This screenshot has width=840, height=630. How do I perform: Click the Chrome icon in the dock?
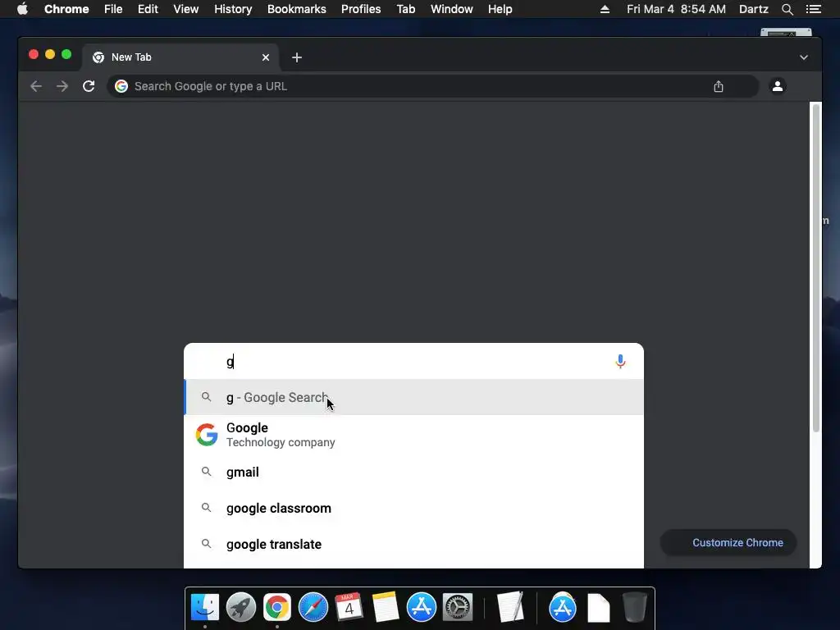[277, 607]
